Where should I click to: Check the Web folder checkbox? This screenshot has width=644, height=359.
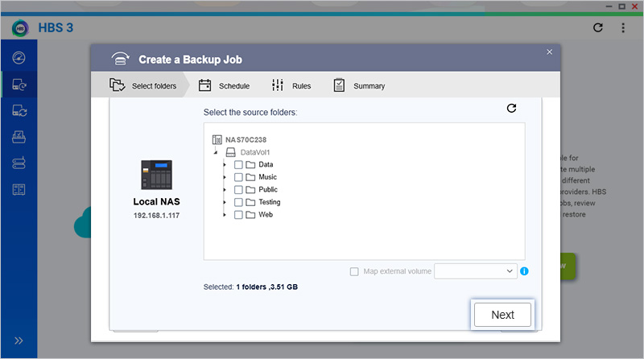[238, 215]
